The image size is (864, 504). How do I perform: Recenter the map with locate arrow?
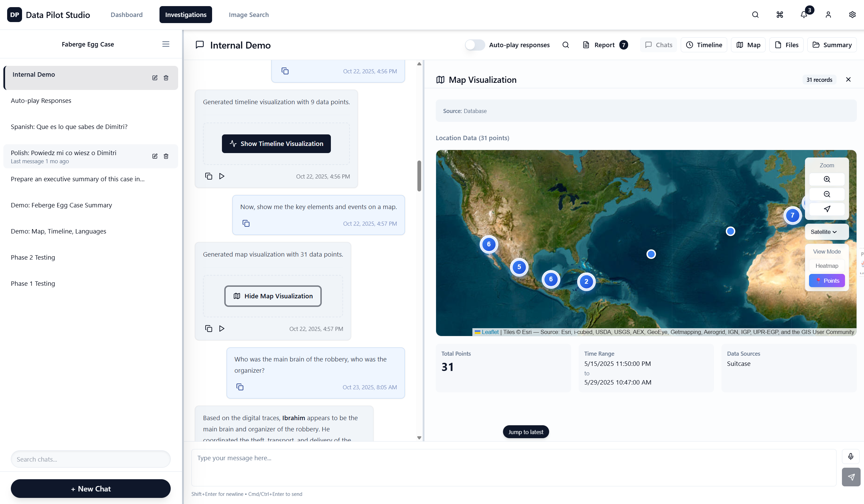(827, 209)
